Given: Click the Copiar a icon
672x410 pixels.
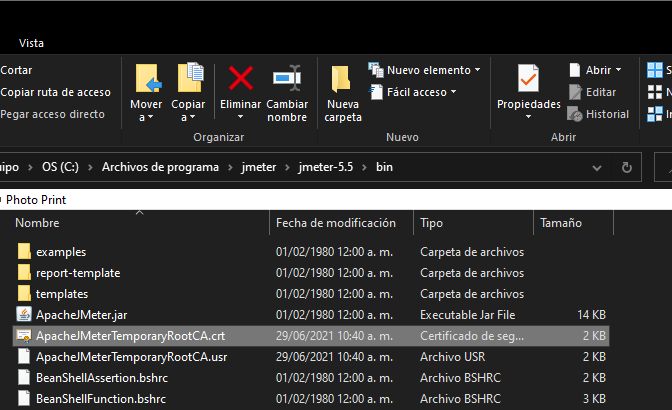Looking at the screenshot, I should click(x=190, y=78).
